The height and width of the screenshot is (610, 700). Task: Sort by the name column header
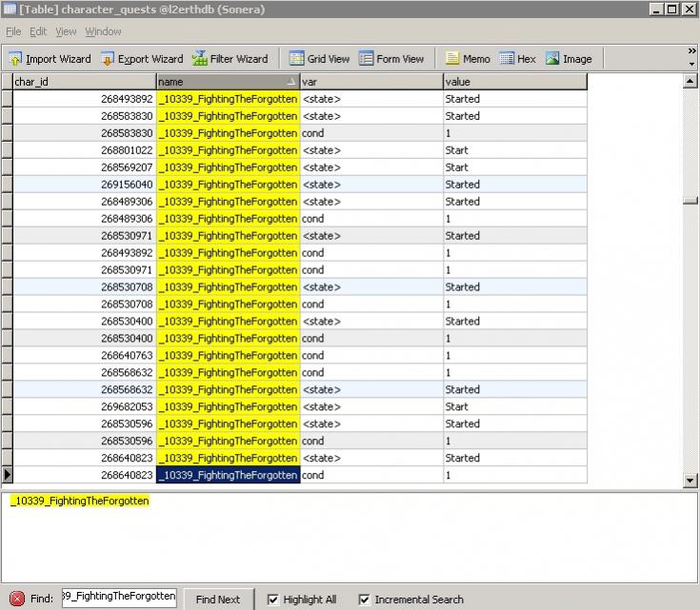228,82
